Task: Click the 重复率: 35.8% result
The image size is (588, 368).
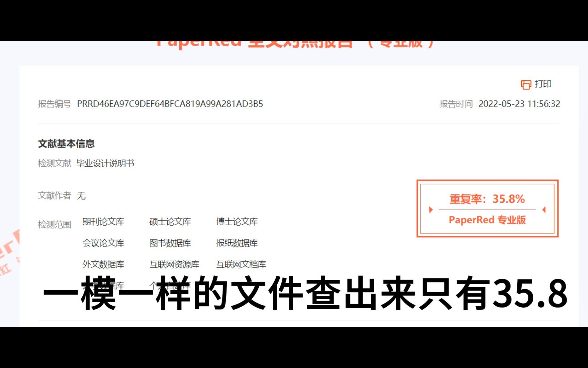Action: tap(487, 199)
